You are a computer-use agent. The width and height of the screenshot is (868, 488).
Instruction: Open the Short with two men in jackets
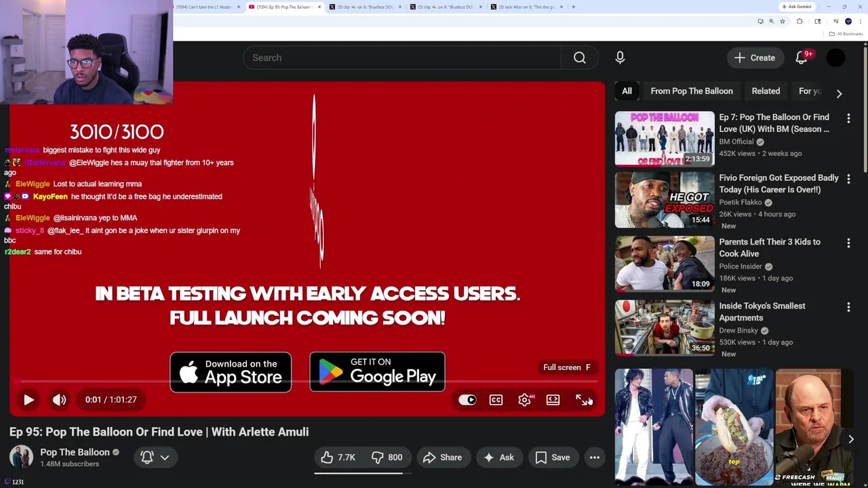click(x=654, y=427)
